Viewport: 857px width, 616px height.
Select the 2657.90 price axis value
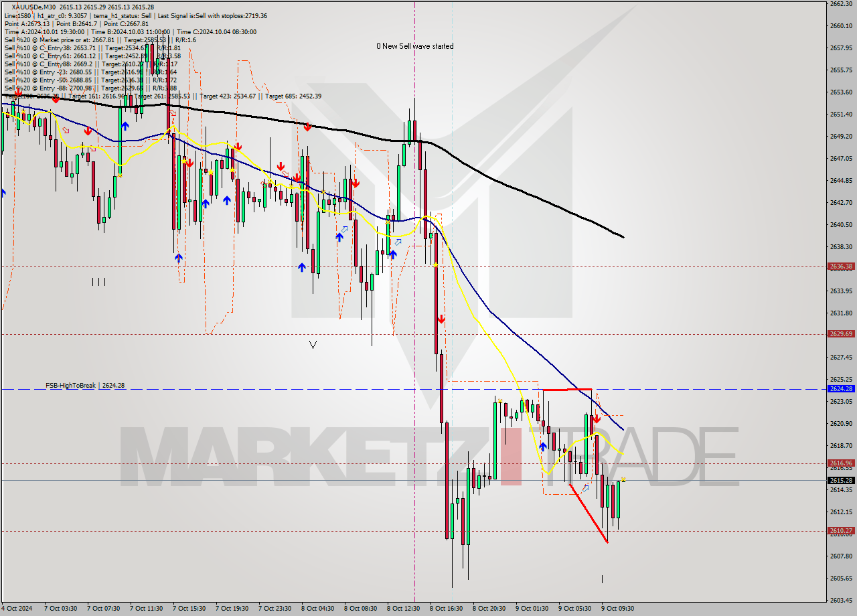click(x=841, y=48)
